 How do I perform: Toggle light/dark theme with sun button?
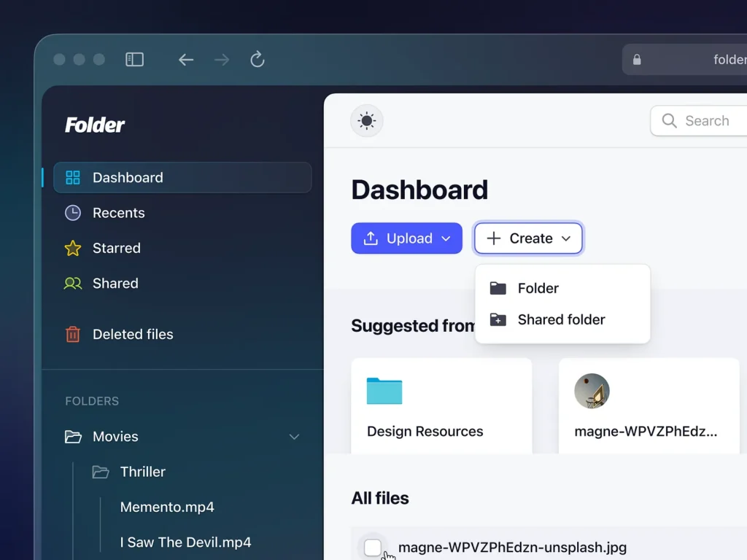367,120
